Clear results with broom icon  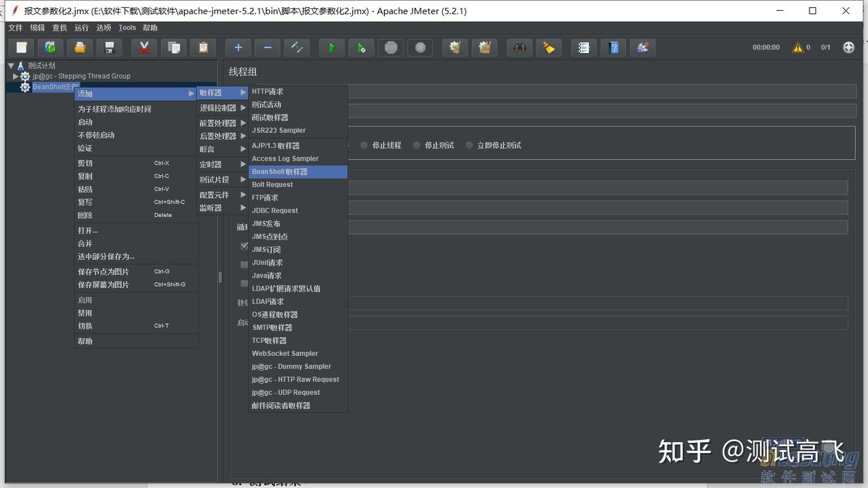[455, 48]
